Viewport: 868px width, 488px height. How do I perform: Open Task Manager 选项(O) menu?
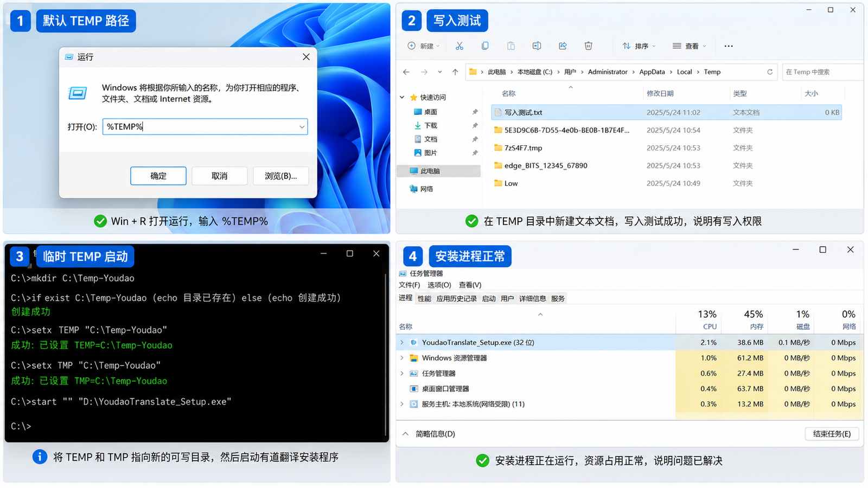pos(439,285)
